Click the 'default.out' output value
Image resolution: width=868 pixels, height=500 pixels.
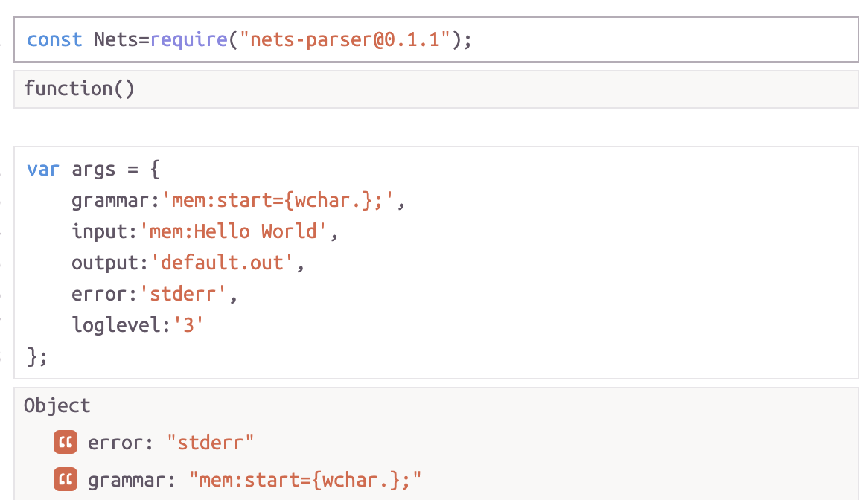pos(222,263)
